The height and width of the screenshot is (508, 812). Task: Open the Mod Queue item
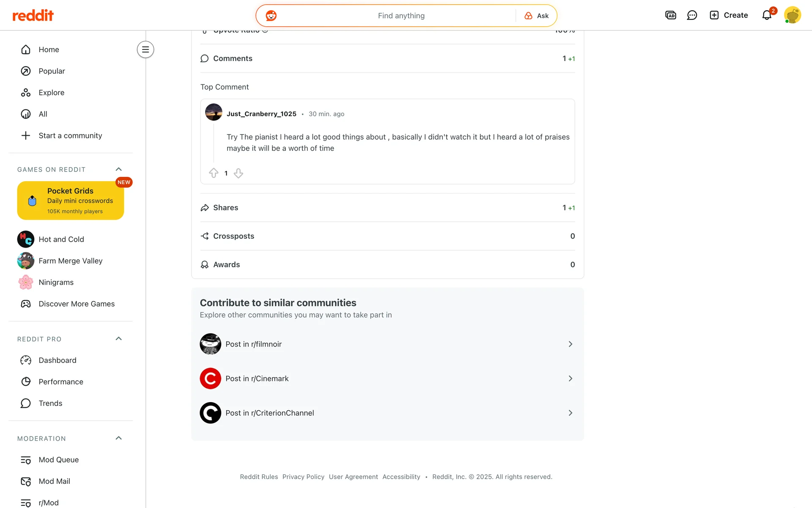[x=58, y=460]
